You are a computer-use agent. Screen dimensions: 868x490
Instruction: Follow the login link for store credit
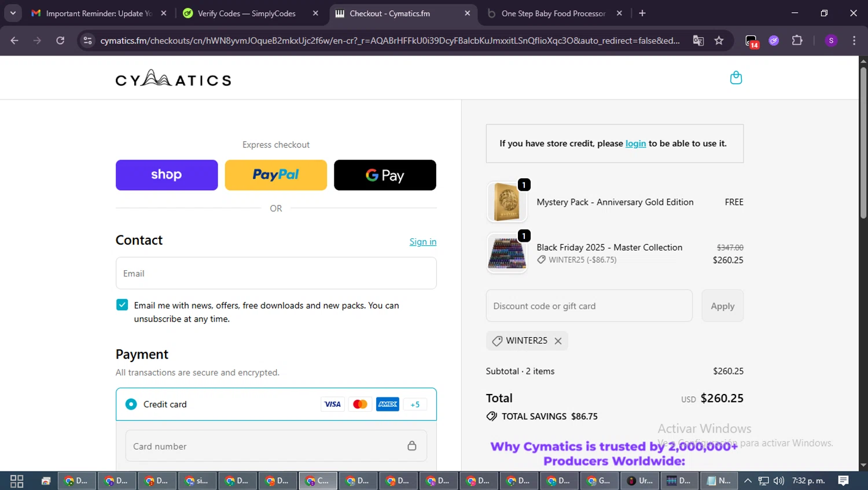pyautogui.click(x=635, y=143)
